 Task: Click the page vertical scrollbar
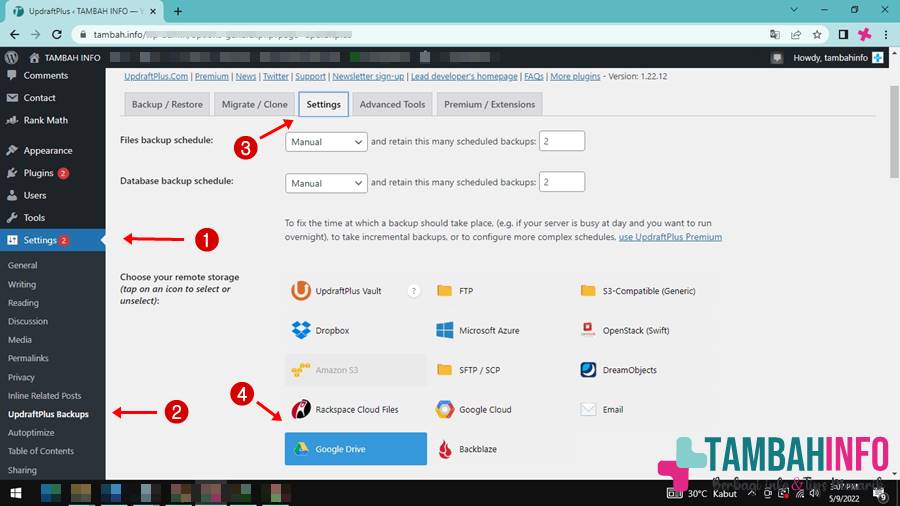pos(894,132)
